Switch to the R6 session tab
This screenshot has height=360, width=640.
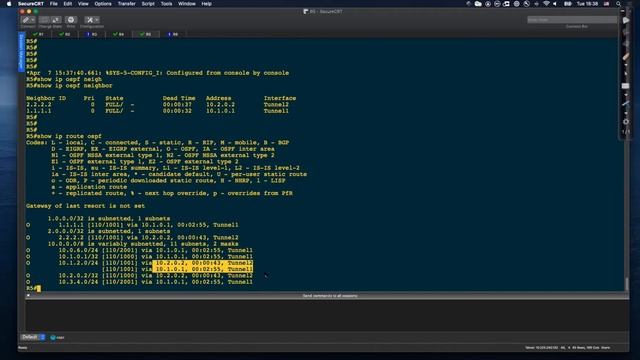pyautogui.click(x=173, y=34)
